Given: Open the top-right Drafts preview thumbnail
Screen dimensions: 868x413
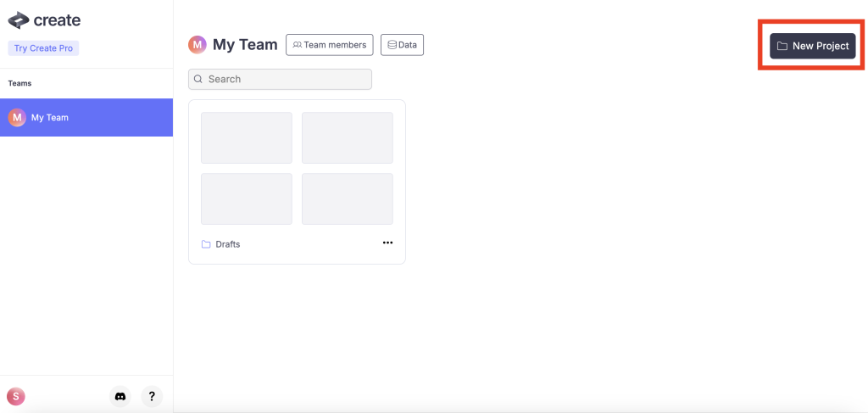Looking at the screenshot, I should coord(347,138).
